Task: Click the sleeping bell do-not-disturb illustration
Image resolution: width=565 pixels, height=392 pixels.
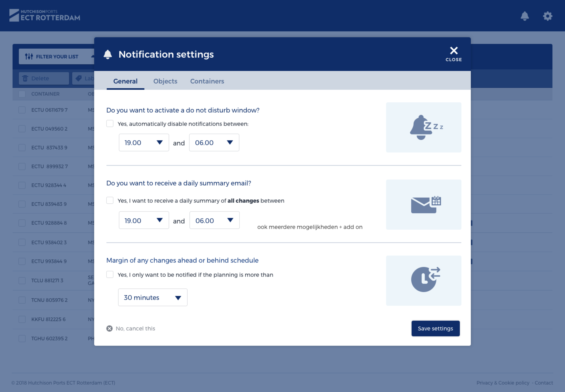Action: pos(423,127)
